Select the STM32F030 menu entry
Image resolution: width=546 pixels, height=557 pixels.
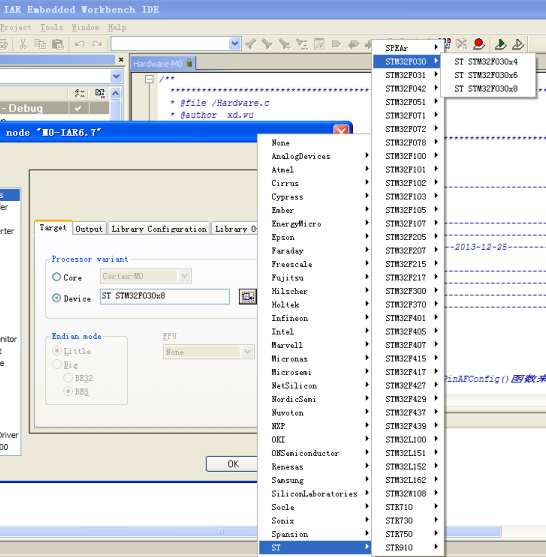click(x=407, y=61)
